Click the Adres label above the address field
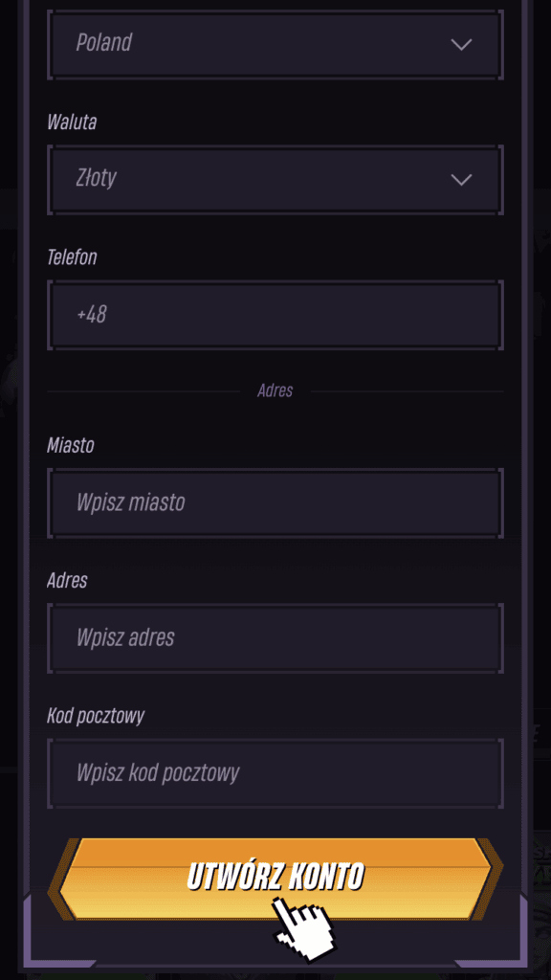The width and height of the screenshot is (551, 980). pyautogui.click(x=68, y=581)
